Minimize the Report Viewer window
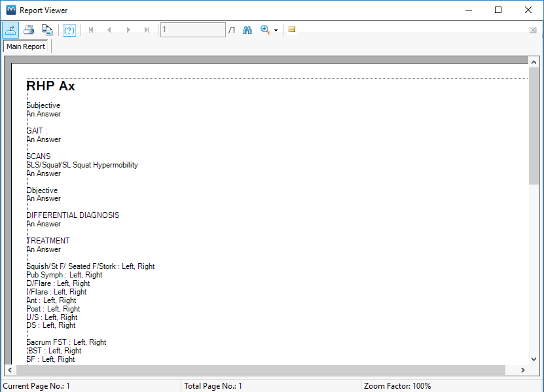The height and width of the screenshot is (392, 544). pyautogui.click(x=469, y=10)
